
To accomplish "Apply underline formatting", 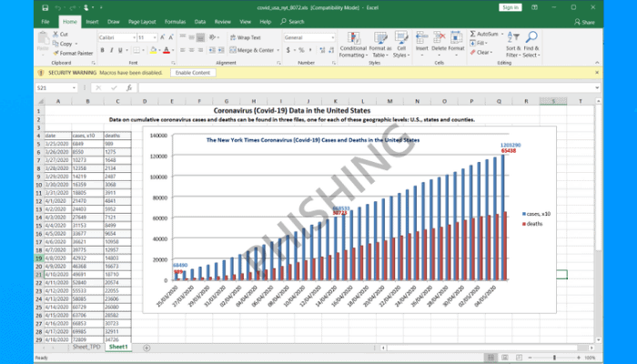I will pyautogui.click(x=120, y=50).
